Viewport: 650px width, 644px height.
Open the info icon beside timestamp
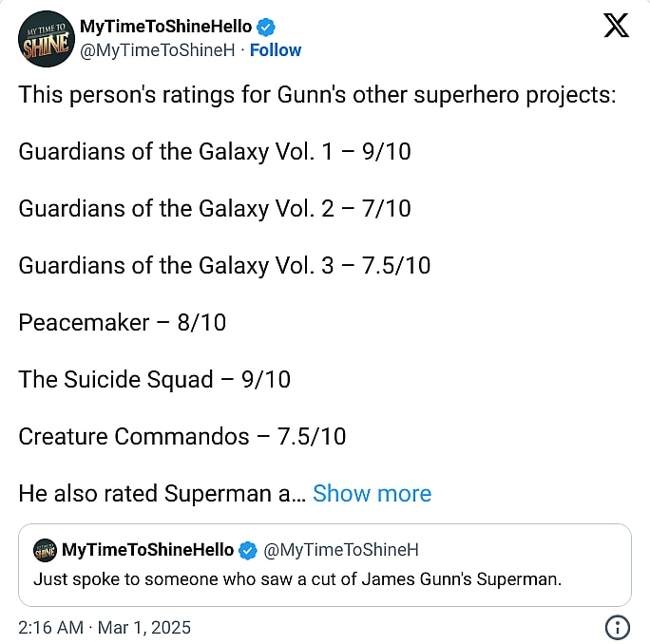[x=617, y=627]
